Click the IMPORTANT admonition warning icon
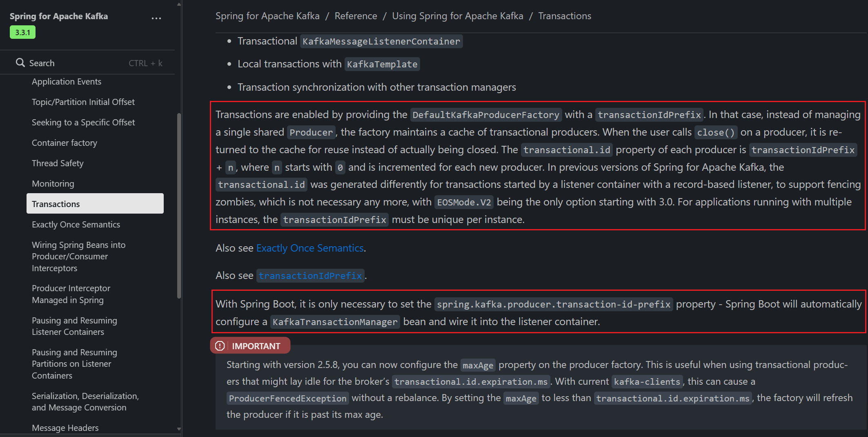Viewport: 868px width, 437px height. coord(220,346)
